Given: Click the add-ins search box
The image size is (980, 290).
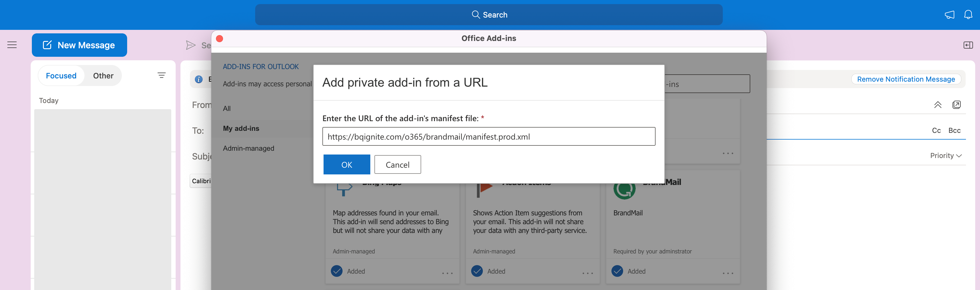Looking at the screenshot, I should (x=707, y=84).
